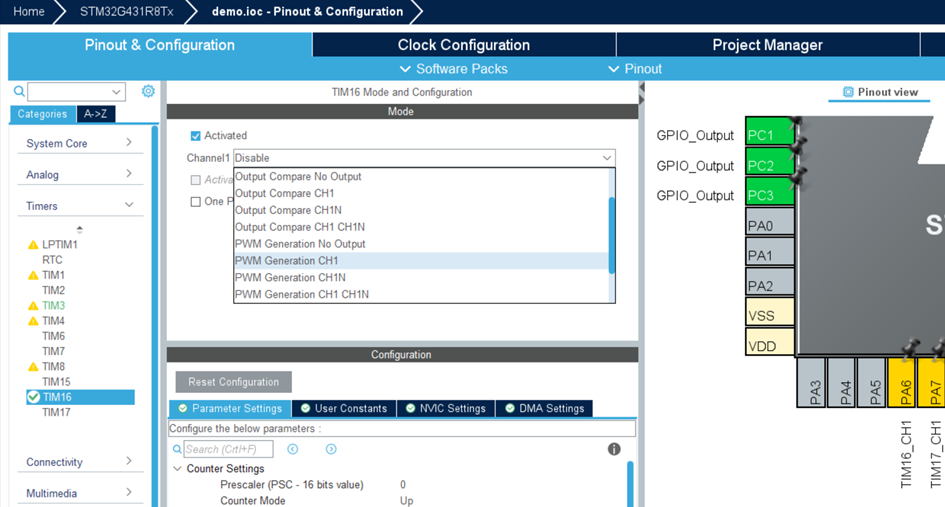This screenshot has height=507, width=945.
Task: Click the parameter Search (Ctrl+F) field
Action: point(227,449)
